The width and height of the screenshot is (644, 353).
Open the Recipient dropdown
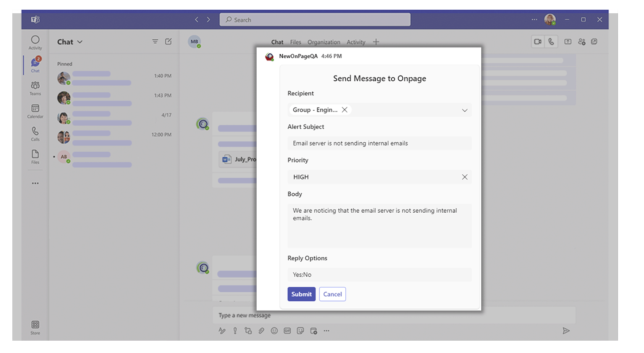point(464,110)
